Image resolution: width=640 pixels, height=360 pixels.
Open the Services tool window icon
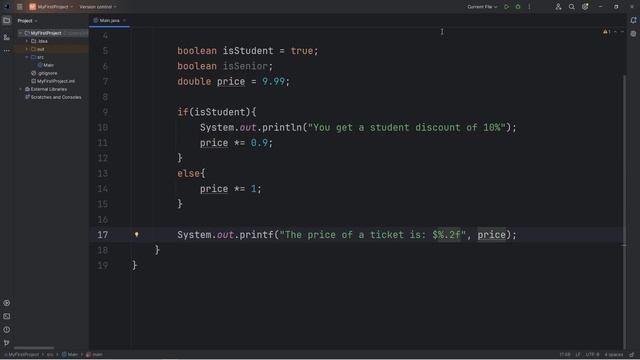tap(7, 303)
